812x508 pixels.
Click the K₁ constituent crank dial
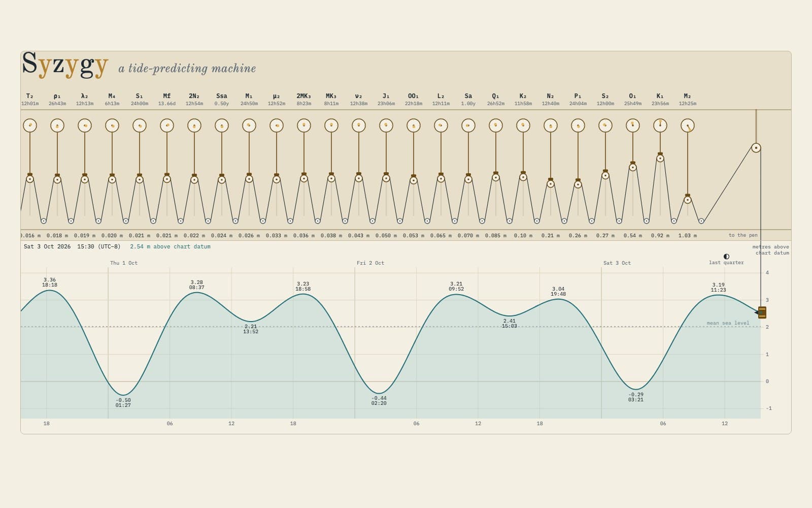pos(660,125)
